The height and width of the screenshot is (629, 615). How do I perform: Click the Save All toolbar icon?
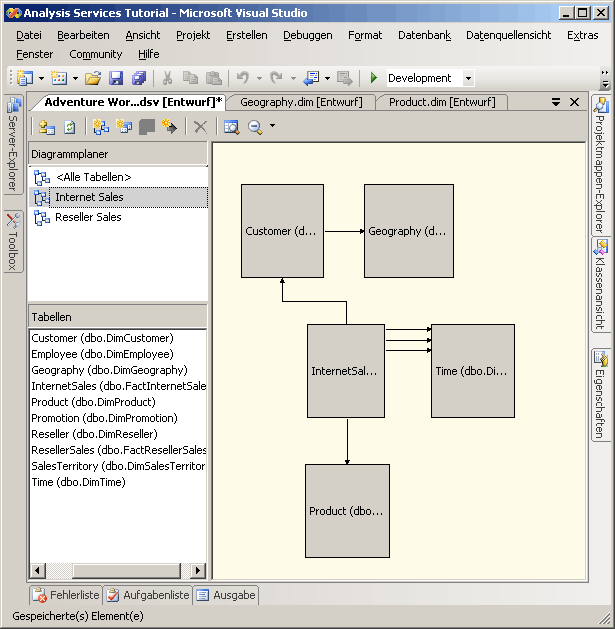(138, 78)
